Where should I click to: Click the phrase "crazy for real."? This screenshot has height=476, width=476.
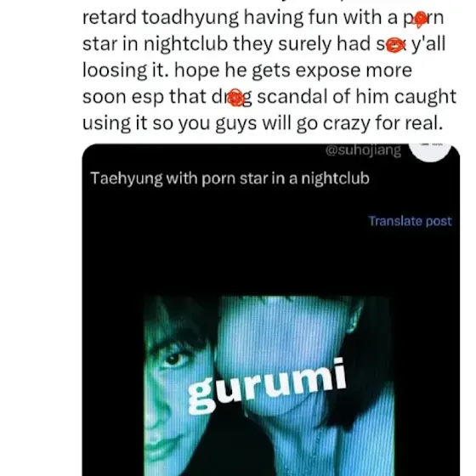(382, 123)
